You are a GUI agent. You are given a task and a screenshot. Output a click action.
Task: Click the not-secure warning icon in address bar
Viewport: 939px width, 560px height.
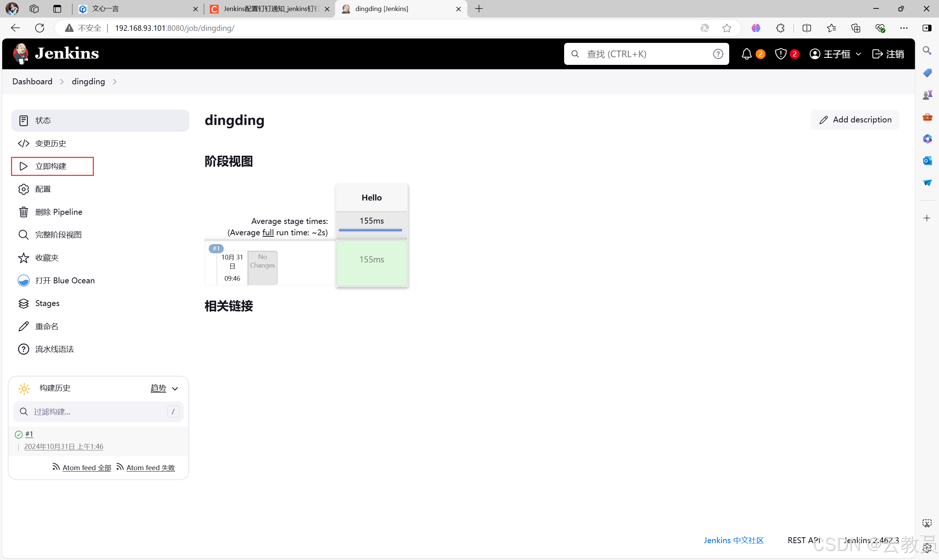69,28
